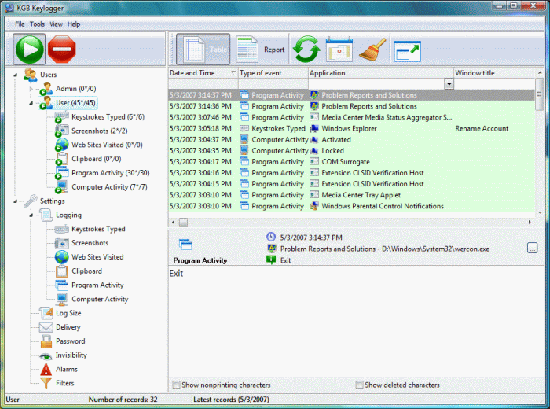
Task: Select the Computer Activity Locked row
Action: point(351,150)
